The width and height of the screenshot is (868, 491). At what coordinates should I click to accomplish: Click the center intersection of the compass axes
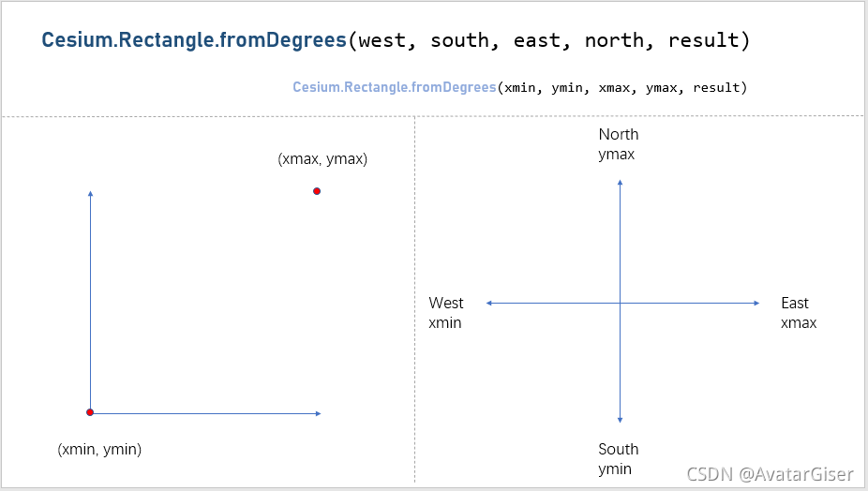click(621, 303)
